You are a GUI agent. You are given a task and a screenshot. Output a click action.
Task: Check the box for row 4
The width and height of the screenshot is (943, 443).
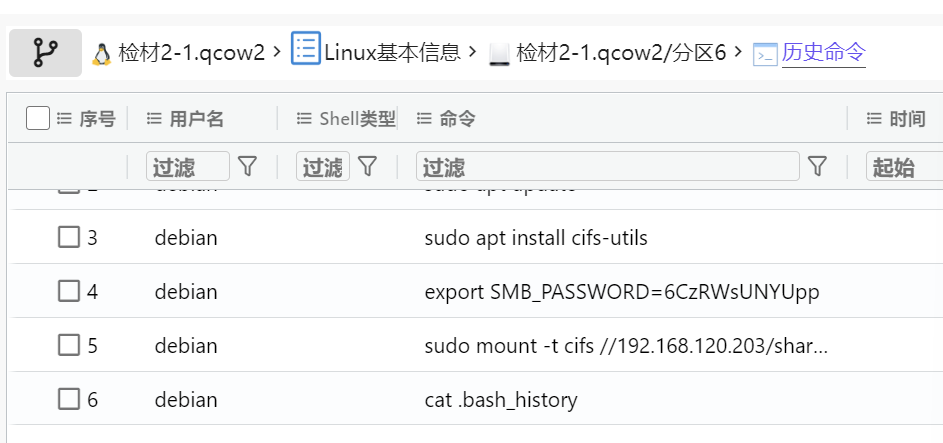69,292
